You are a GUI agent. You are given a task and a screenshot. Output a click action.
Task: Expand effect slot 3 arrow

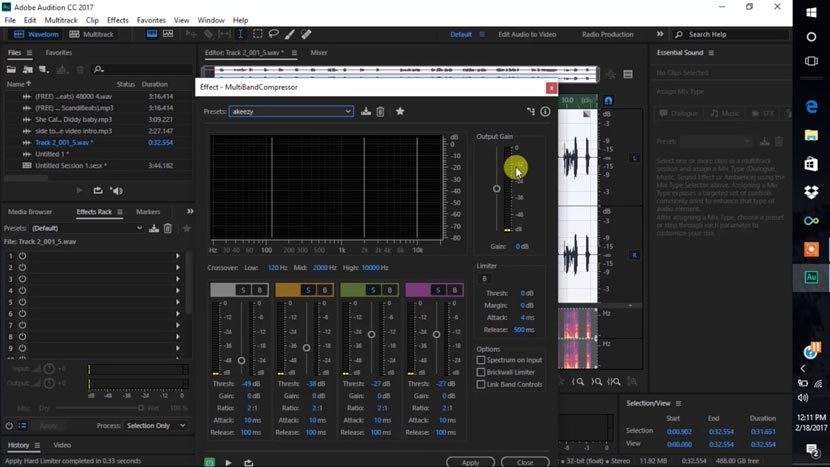coord(178,279)
